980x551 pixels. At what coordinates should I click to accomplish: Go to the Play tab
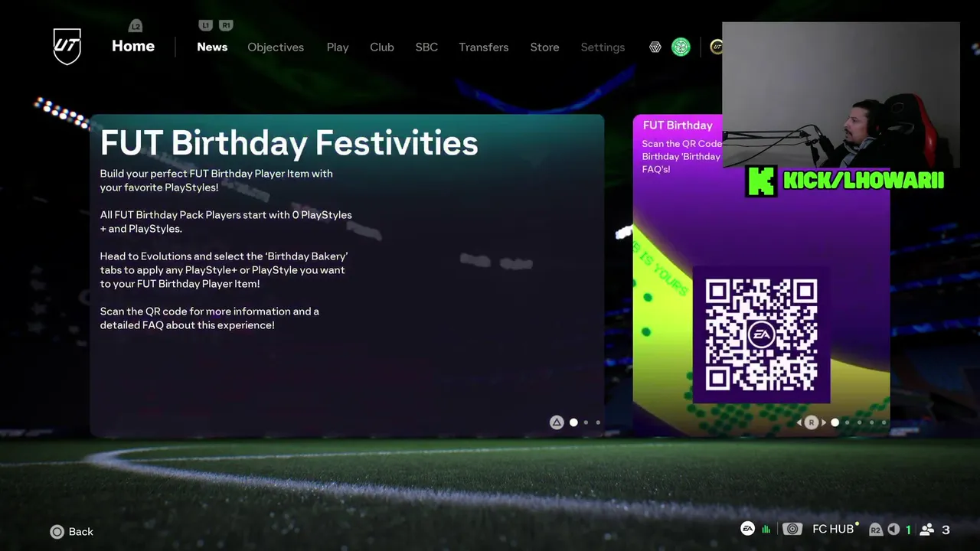338,47
